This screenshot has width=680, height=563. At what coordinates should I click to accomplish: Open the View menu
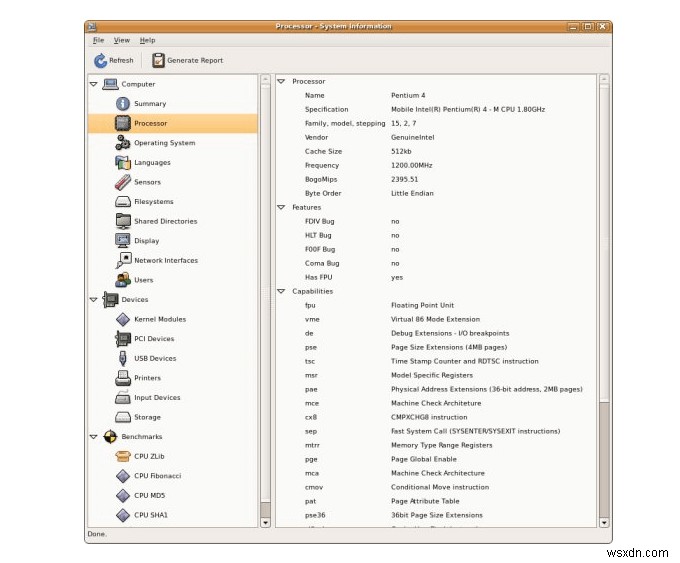pyautogui.click(x=122, y=40)
